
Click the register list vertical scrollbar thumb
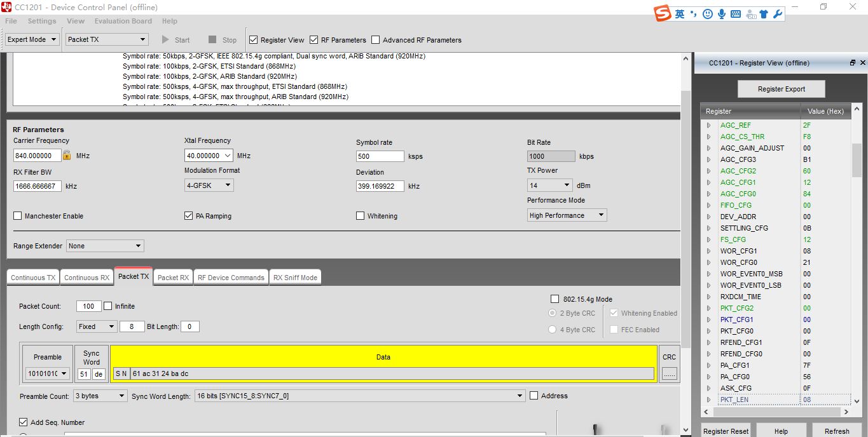[x=857, y=160]
